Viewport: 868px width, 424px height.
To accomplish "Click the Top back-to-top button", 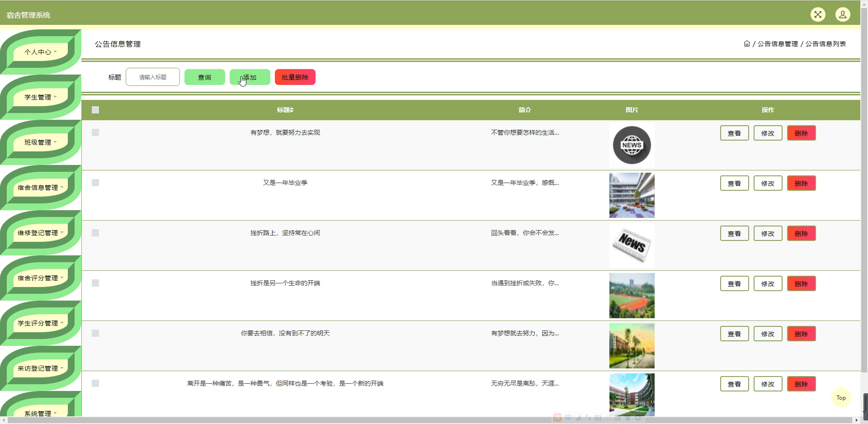I will coord(841,398).
